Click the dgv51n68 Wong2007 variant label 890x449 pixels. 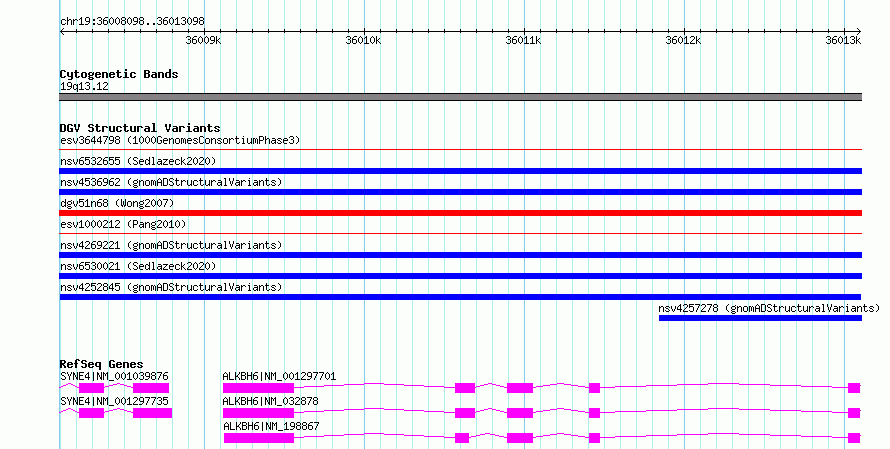(117, 203)
